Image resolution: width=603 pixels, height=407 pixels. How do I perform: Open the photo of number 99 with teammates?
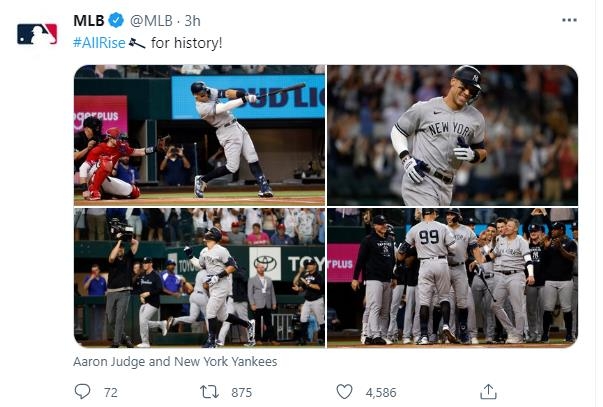point(452,277)
